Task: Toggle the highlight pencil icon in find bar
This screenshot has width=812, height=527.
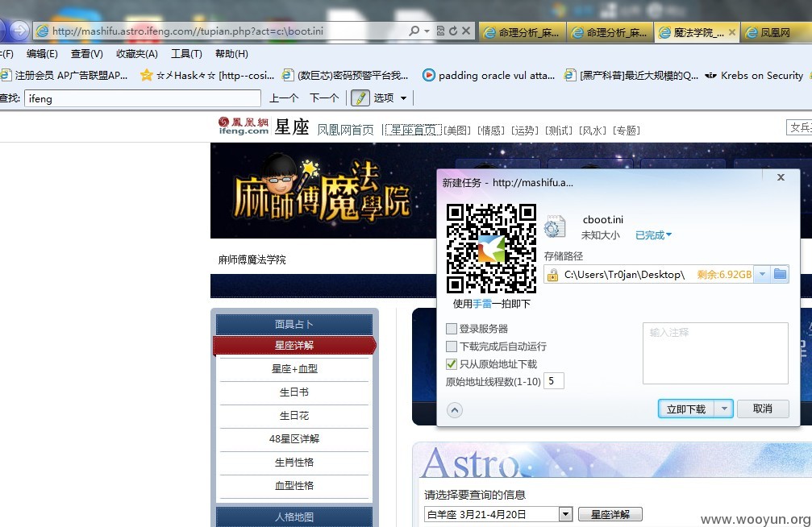Action: point(360,98)
